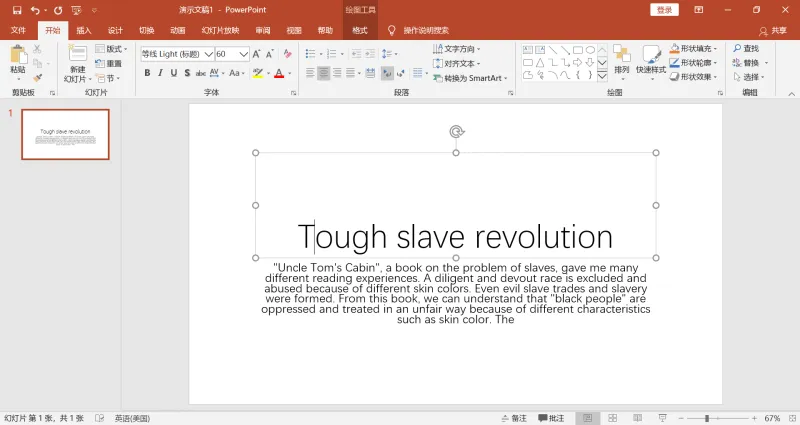Click the Decrease indent icon

[357, 54]
